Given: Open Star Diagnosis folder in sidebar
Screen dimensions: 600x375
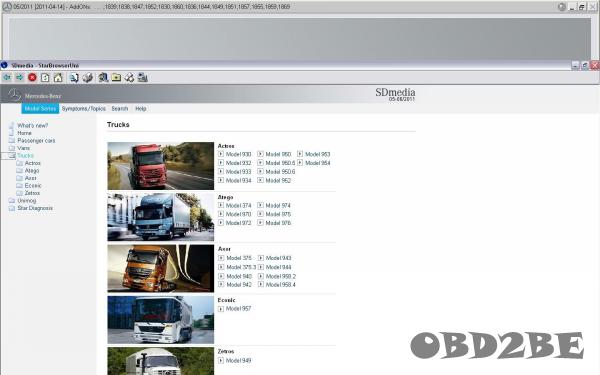Looking at the screenshot, I should 35,208.
